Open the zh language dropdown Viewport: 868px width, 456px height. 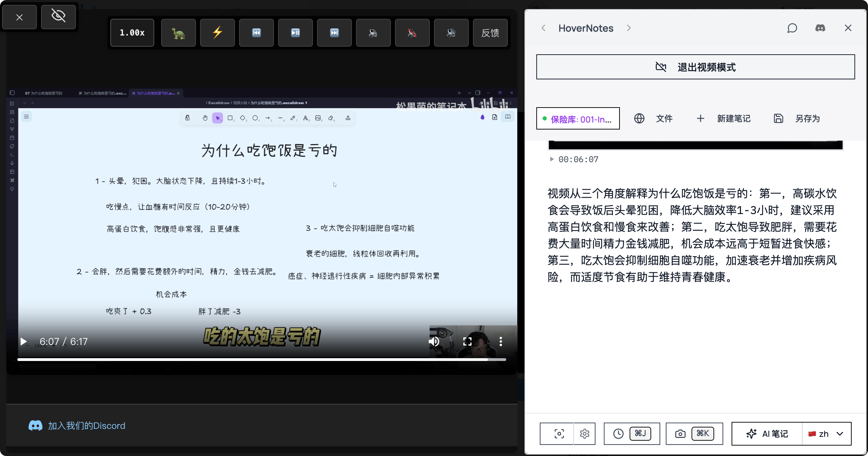pos(827,434)
